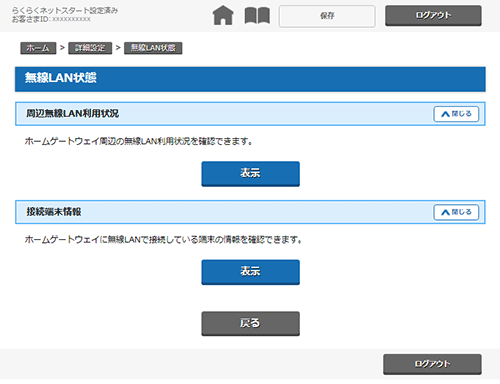Click the home icon in the header
Viewport: 500px width, 384px height.
coord(223,15)
